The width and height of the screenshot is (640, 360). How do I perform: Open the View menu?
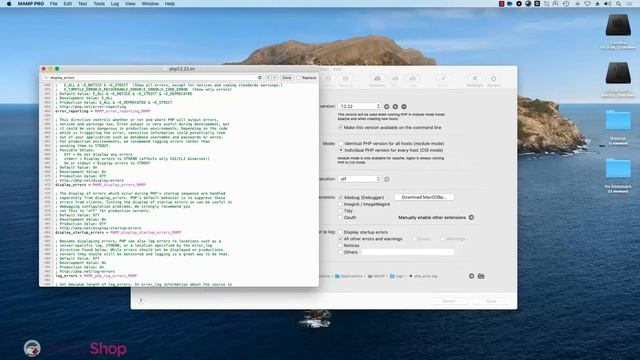[130, 4]
